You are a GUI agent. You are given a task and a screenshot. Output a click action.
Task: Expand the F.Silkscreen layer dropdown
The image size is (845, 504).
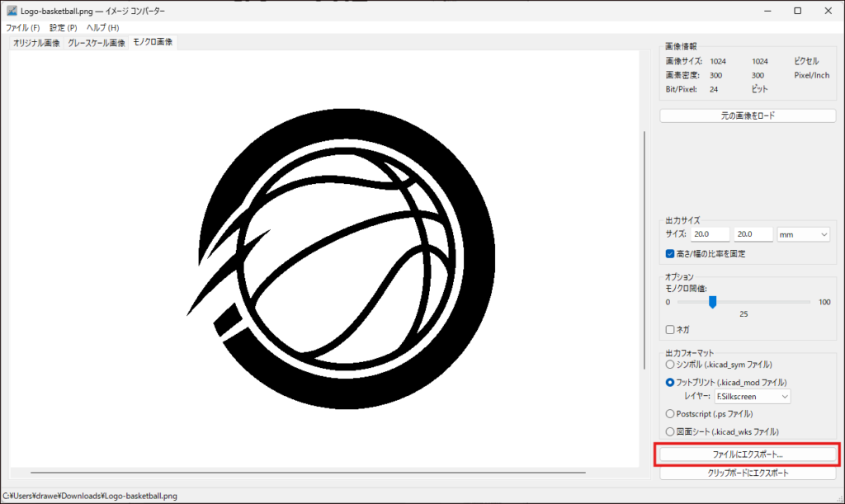point(753,397)
